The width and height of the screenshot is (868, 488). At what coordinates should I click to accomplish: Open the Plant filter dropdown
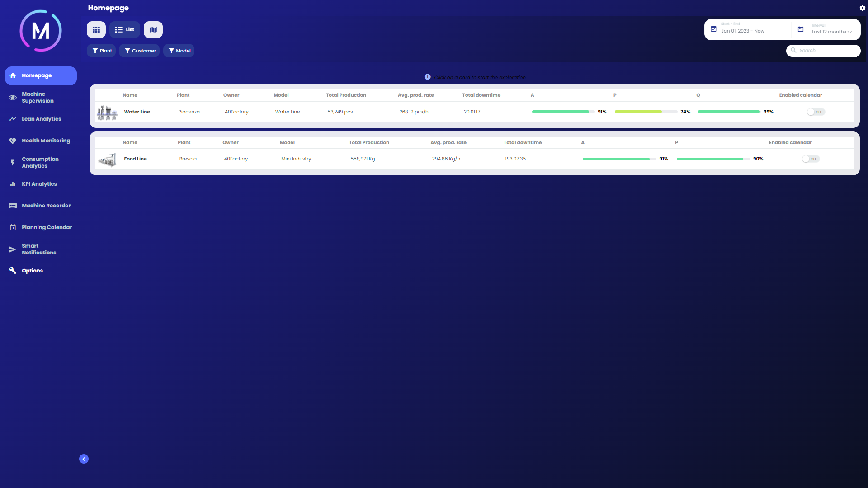pyautogui.click(x=102, y=51)
